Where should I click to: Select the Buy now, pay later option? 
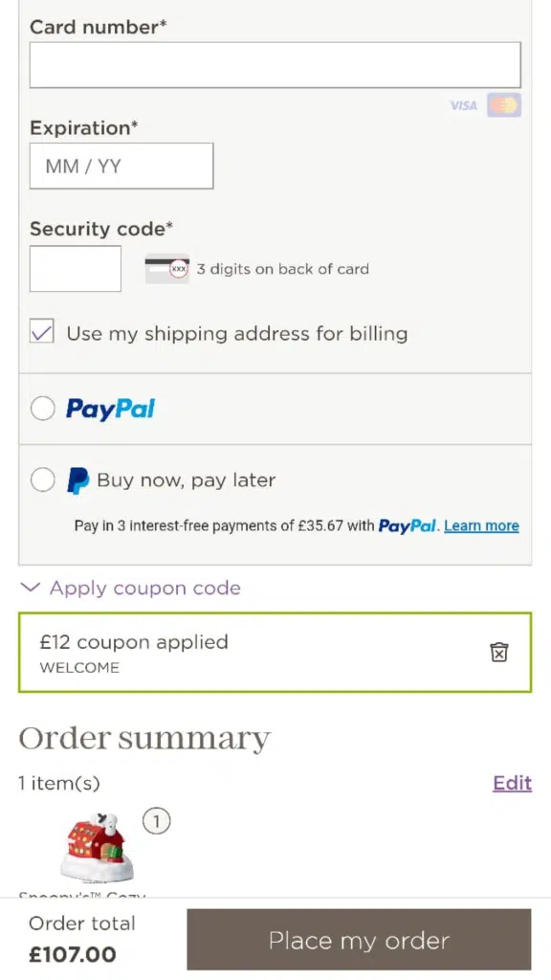point(42,479)
